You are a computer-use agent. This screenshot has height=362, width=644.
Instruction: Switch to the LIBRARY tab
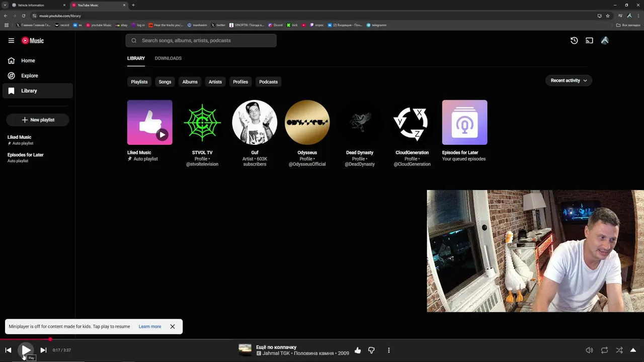(136, 58)
